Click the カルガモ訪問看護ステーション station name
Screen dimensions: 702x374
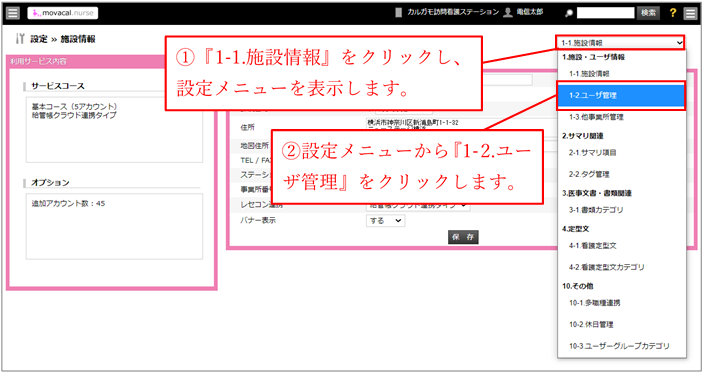click(453, 13)
